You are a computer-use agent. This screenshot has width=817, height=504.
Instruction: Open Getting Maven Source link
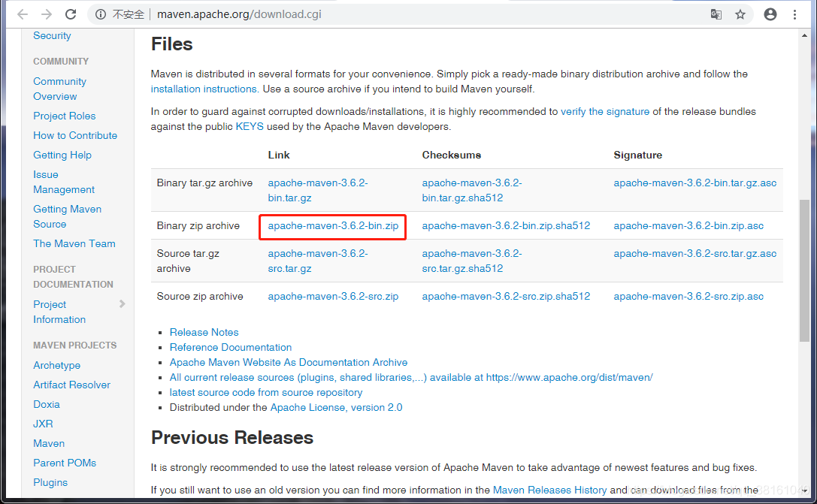tap(67, 216)
